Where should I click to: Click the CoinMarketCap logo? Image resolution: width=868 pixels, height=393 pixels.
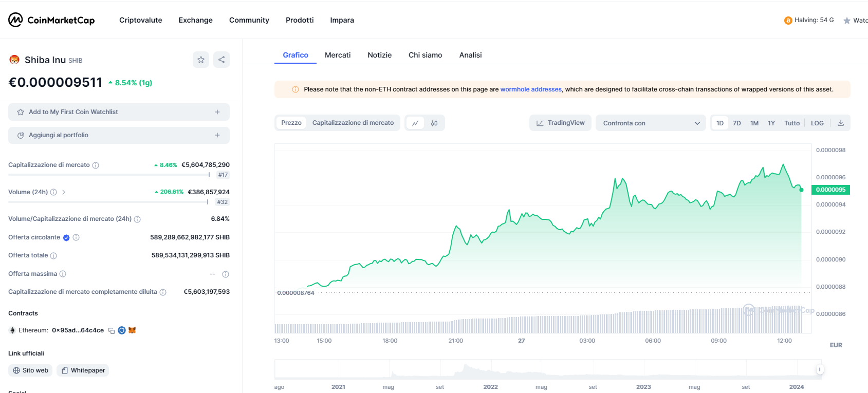(x=51, y=20)
